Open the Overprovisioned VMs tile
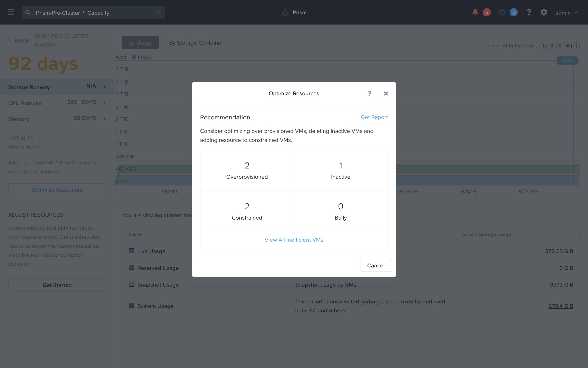Image resolution: width=588 pixels, height=368 pixels. pos(247,170)
